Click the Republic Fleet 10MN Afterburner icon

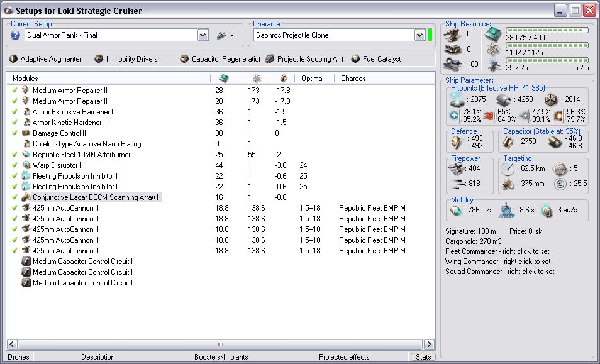tap(26, 155)
